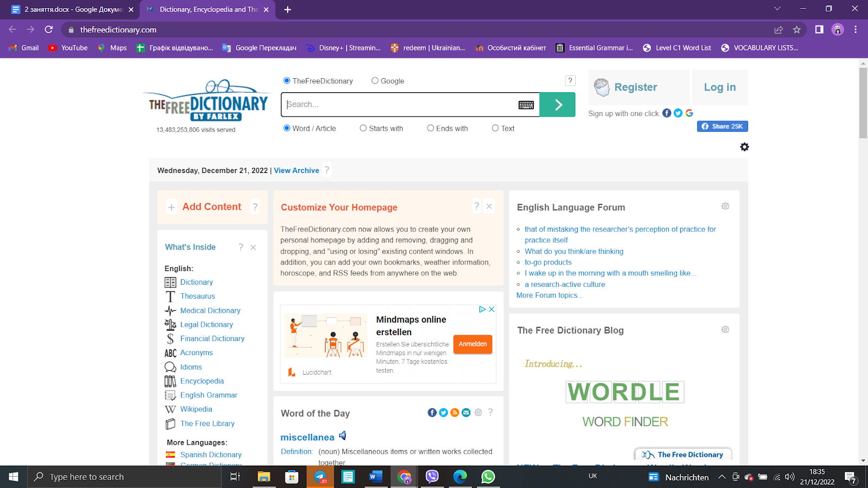
Task: Share Word of the Day on Facebook
Action: [x=432, y=413]
